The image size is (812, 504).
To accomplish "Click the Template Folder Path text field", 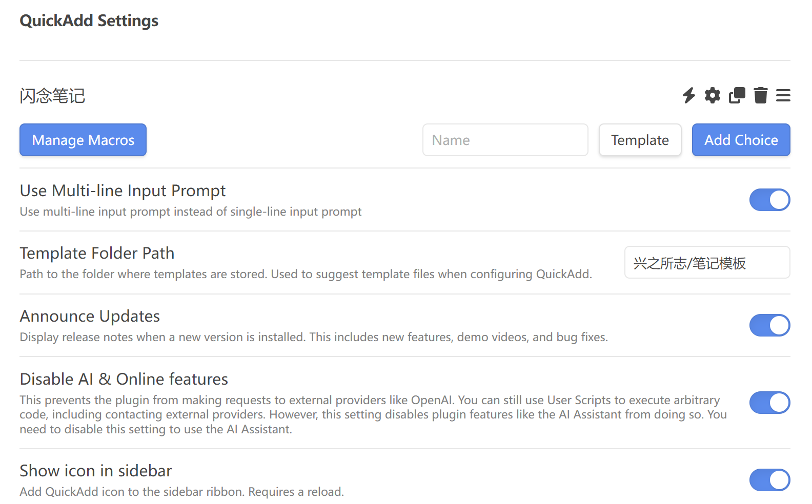I will click(707, 263).
